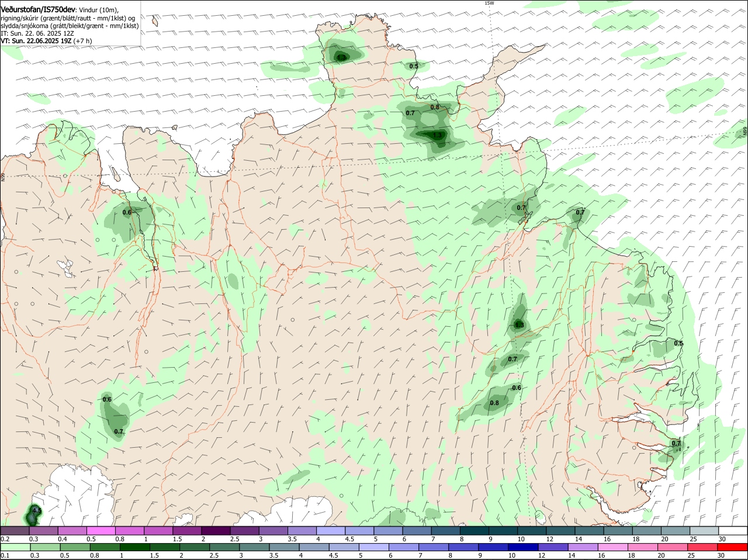Pick the darkest purple snow swatch between 2 and 2.5
Screen dimensions: 748x560
pyautogui.click(x=216, y=530)
